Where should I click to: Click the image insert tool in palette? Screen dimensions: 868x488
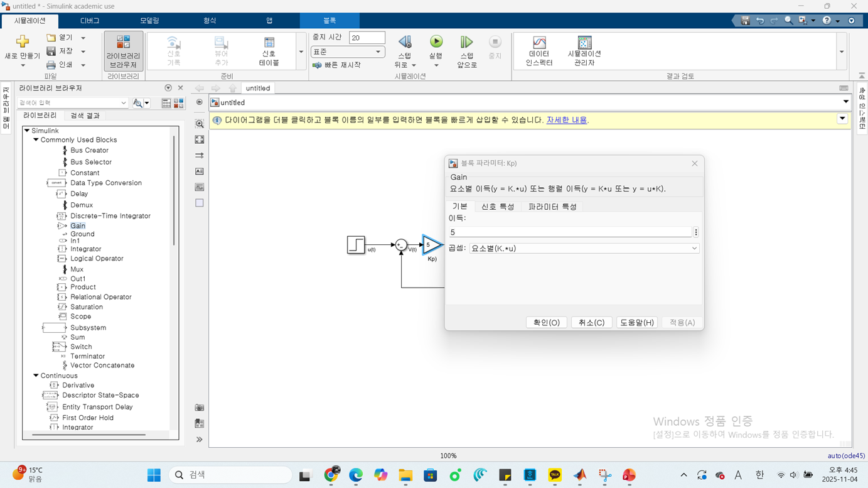(x=200, y=187)
